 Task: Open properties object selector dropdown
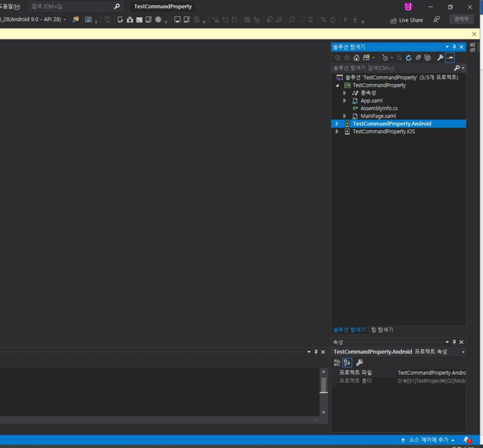tap(463, 352)
